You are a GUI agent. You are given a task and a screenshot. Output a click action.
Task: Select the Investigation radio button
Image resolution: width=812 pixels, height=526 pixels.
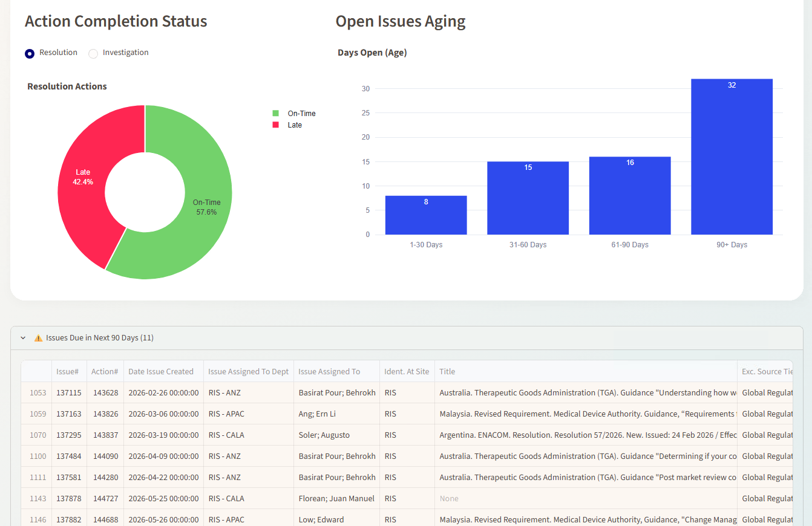point(93,54)
